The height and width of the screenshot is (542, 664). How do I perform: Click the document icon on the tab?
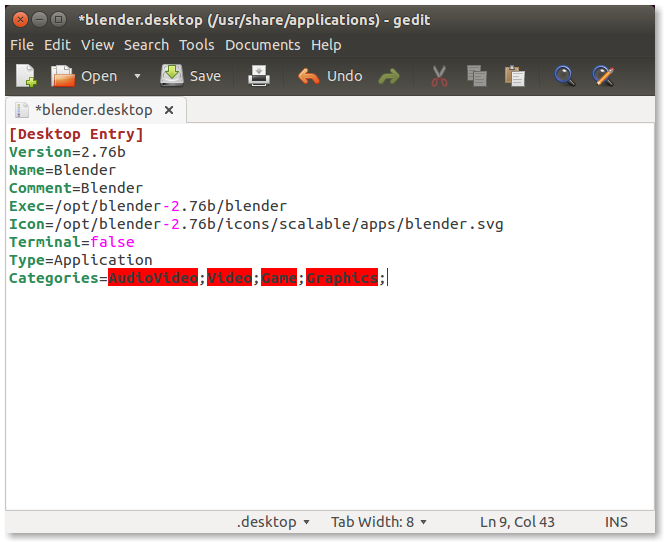coord(21,110)
